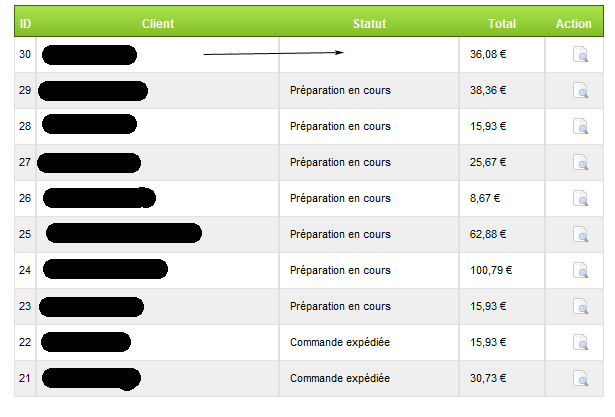This screenshot has height=417, width=615.
Task: Click ID number 24 in the table
Action: pos(25,271)
